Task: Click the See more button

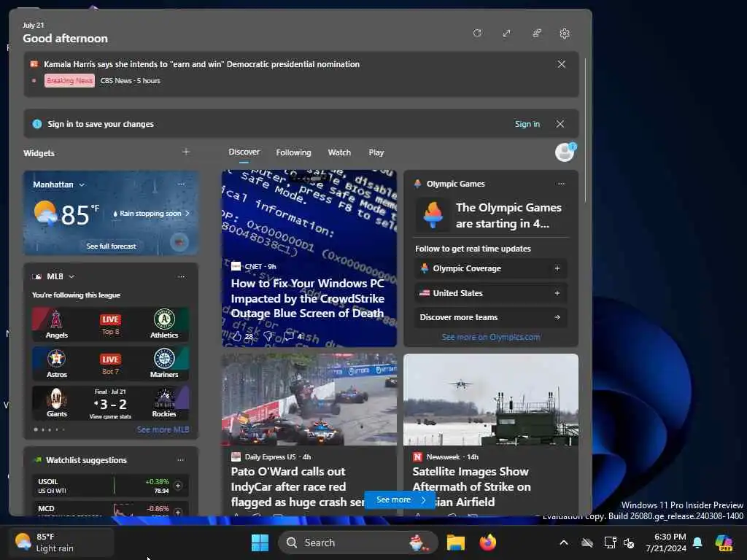Action: 400,500
